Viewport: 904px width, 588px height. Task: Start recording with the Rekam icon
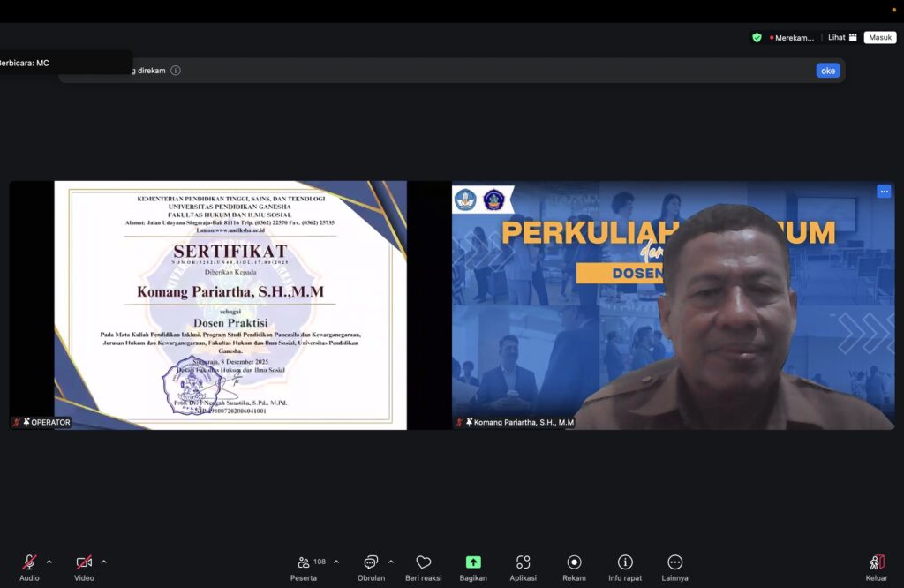click(x=574, y=562)
